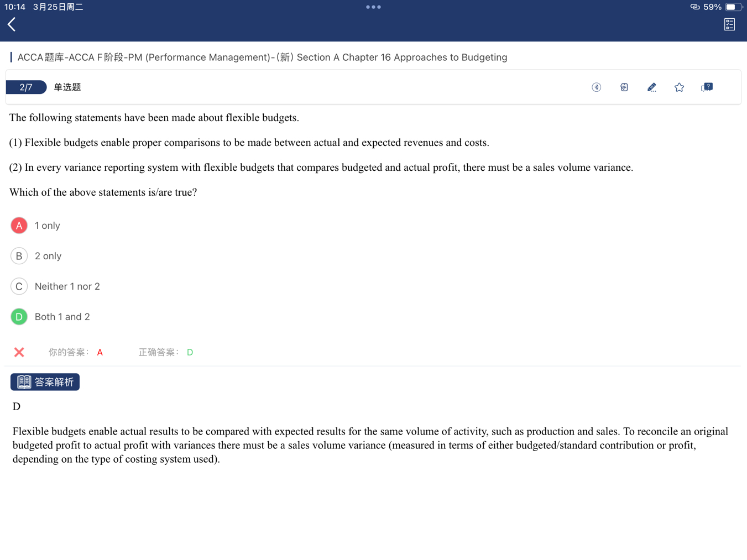The image size is (747, 560).
Task: Tap the red X wrong-answer mark
Action: 19,352
